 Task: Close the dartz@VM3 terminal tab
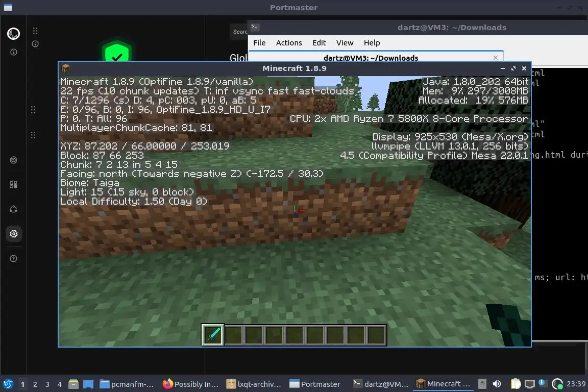tap(496, 57)
